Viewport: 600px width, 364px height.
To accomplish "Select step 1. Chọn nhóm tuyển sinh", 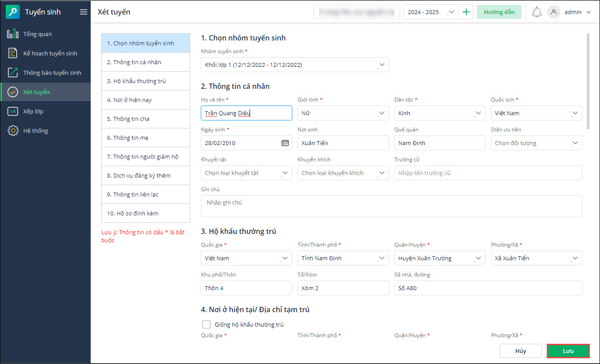I will tap(146, 43).
